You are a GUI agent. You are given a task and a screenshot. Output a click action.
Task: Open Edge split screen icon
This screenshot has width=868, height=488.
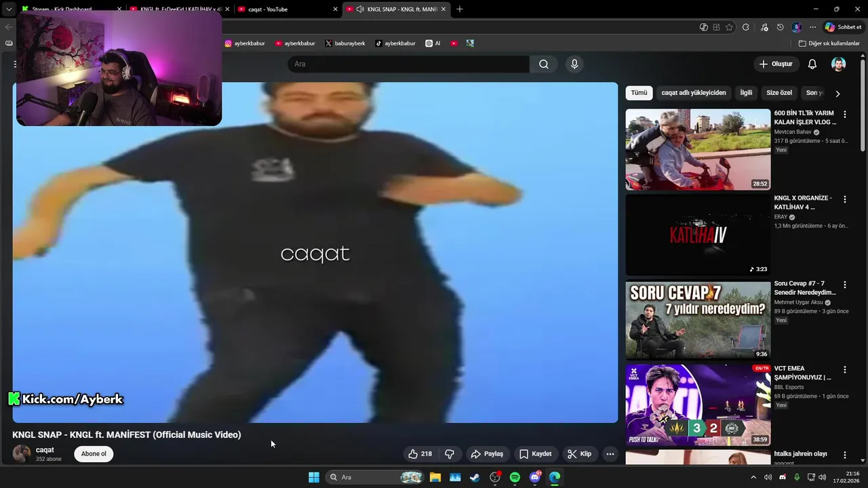point(716,27)
